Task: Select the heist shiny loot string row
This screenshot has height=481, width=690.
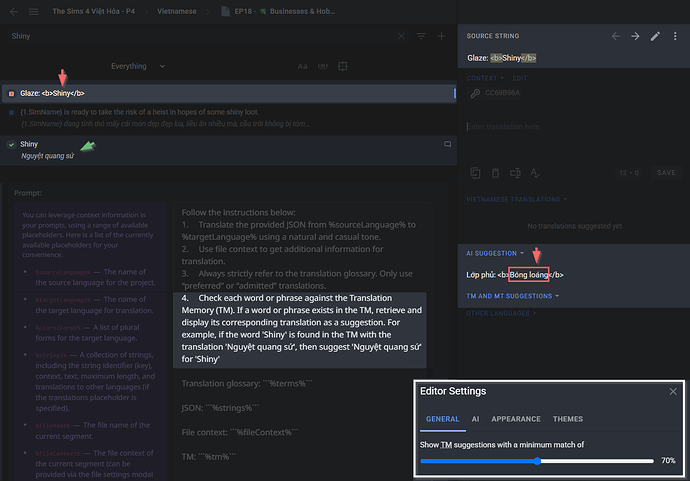Action: tap(228, 118)
